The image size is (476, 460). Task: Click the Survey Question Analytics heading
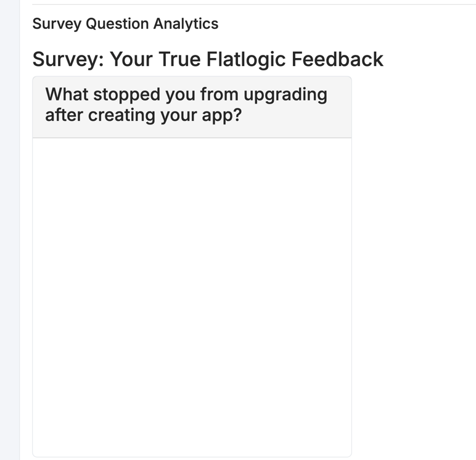(125, 24)
